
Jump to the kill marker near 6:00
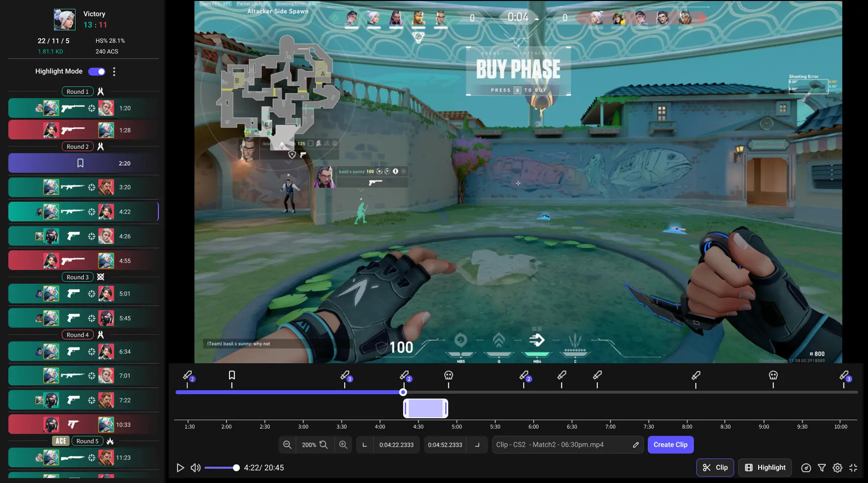point(525,376)
